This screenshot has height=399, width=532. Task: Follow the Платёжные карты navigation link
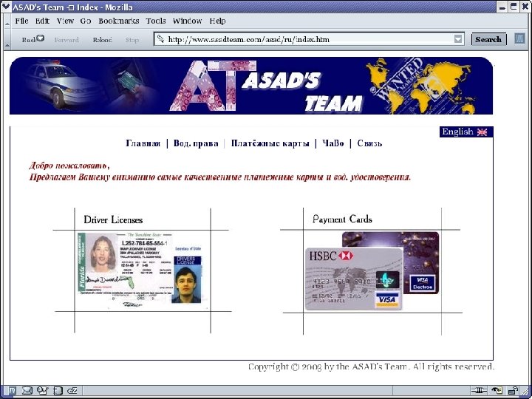point(270,143)
